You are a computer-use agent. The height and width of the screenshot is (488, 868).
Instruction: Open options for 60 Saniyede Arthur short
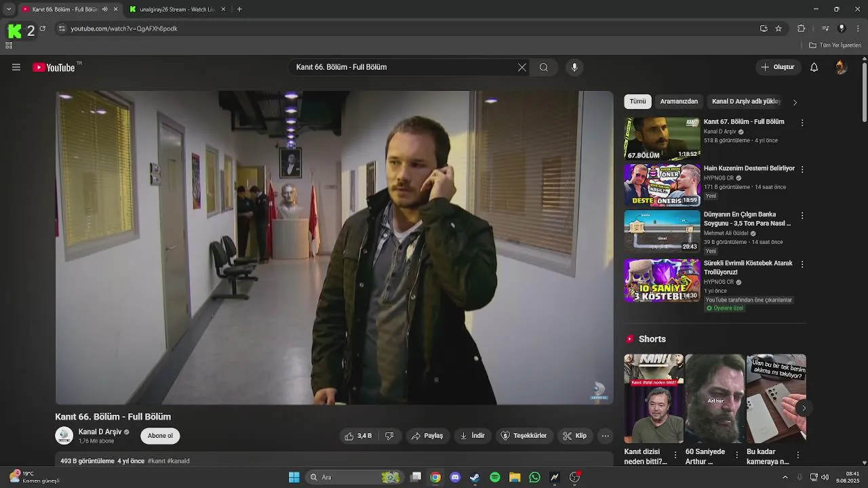click(x=736, y=455)
